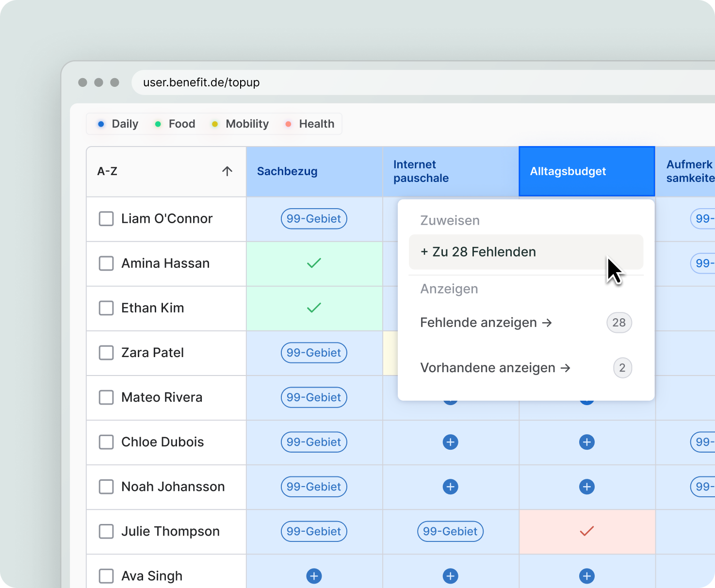
Task: Open Mateo Rivera's 99-Gebiet Sachbezug pill
Action: pos(314,397)
